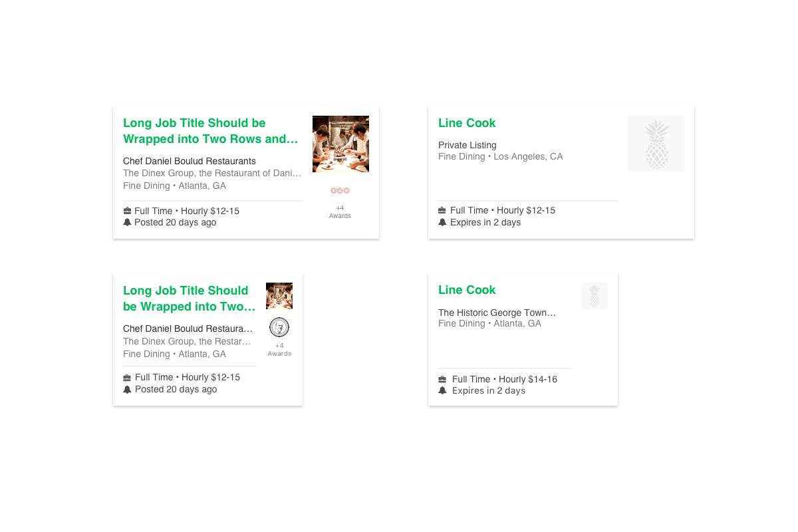Open the Line Cook title in Atlanta card
This screenshot has height=532, width=798.
[x=467, y=290]
